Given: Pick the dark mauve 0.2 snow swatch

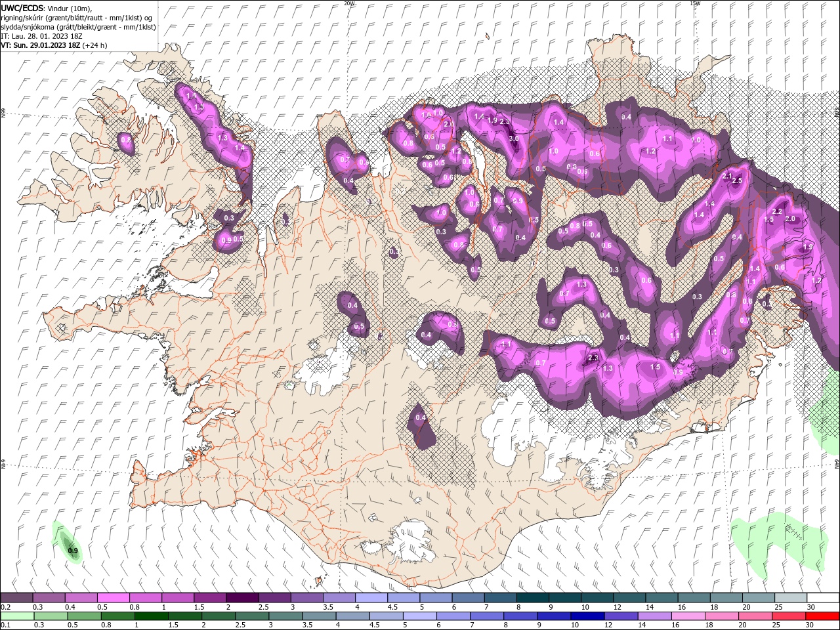Looking at the screenshot, I should pyautogui.click(x=16, y=598).
